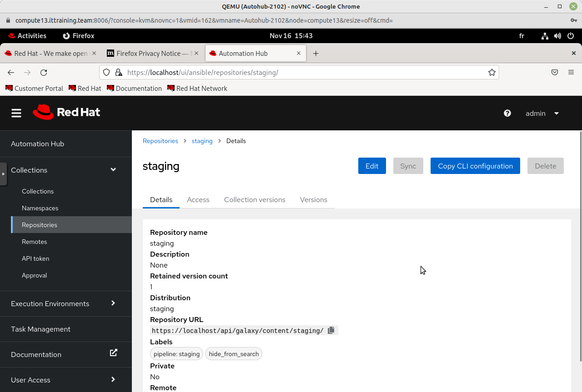Click the Chrome key icon in the address bar

(574, 20)
